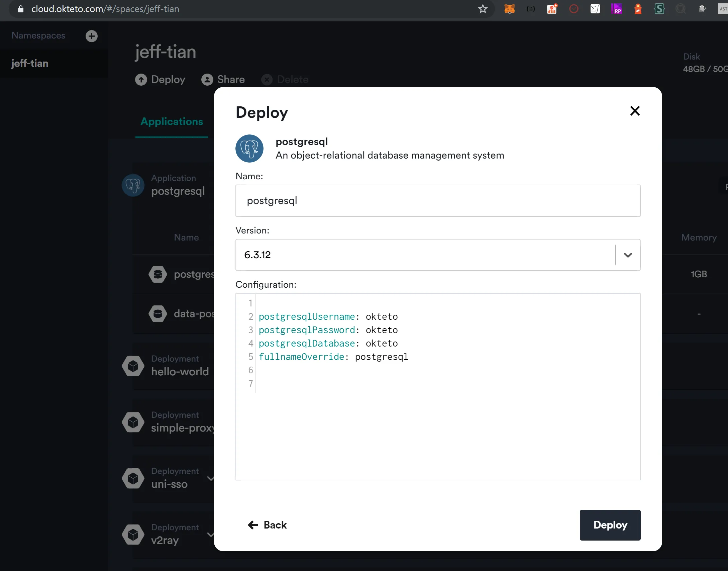Switch to the Applications tab
The width and height of the screenshot is (728, 571).
click(172, 122)
